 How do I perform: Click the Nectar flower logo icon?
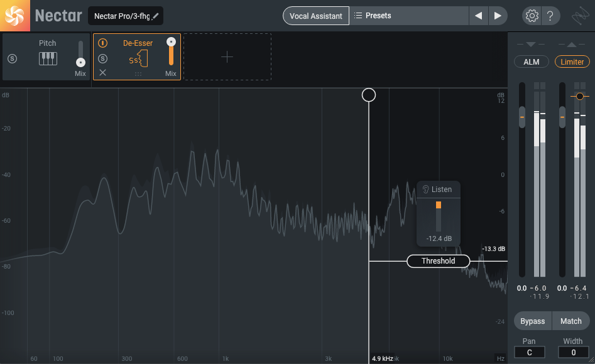coord(15,16)
